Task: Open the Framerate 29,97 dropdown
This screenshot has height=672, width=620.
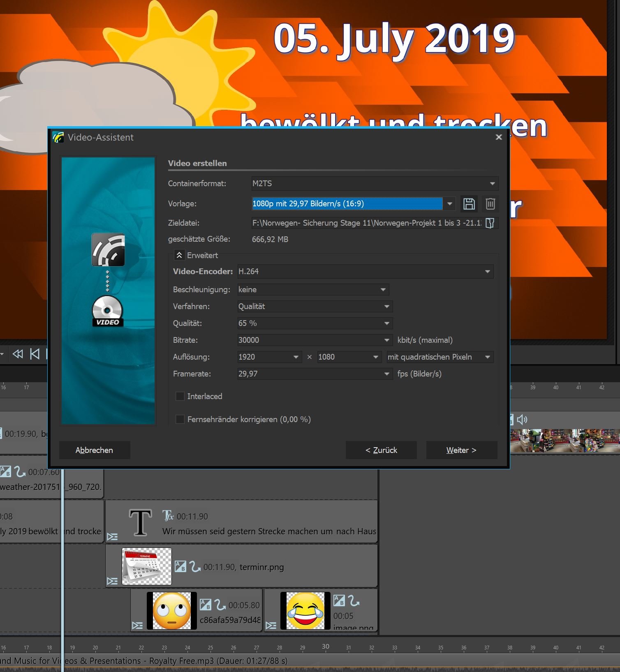Action: 386,374
